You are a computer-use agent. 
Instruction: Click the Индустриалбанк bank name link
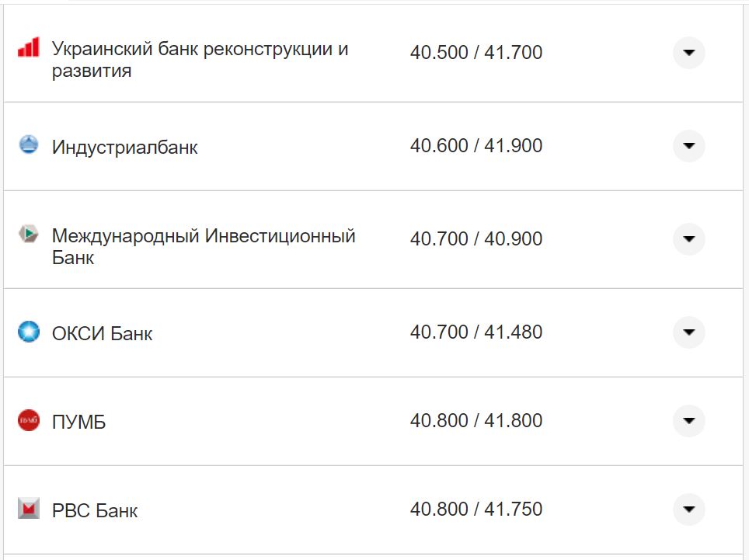pyautogui.click(x=124, y=145)
